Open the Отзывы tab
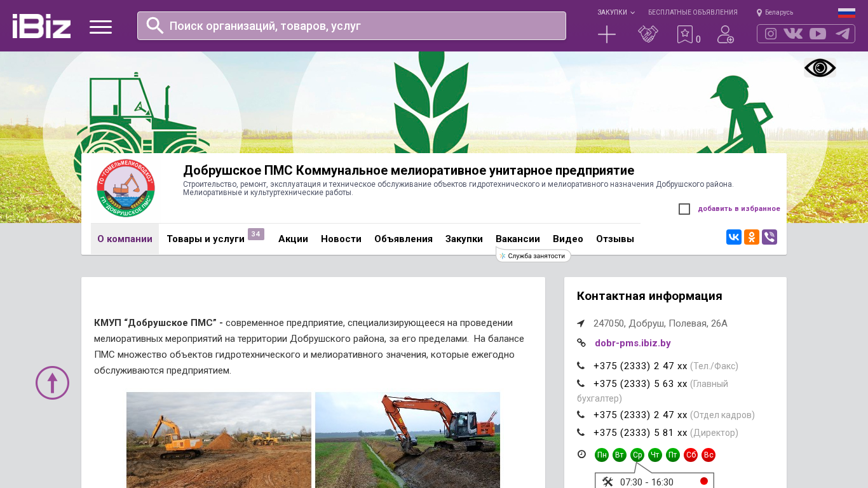 coord(615,239)
